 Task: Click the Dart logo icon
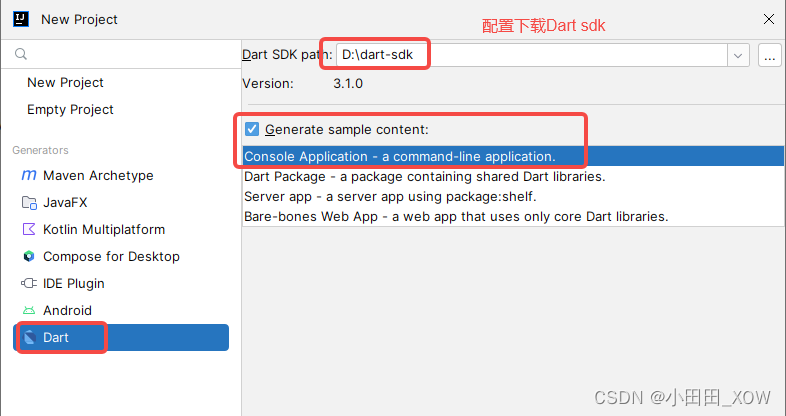[x=30, y=337]
